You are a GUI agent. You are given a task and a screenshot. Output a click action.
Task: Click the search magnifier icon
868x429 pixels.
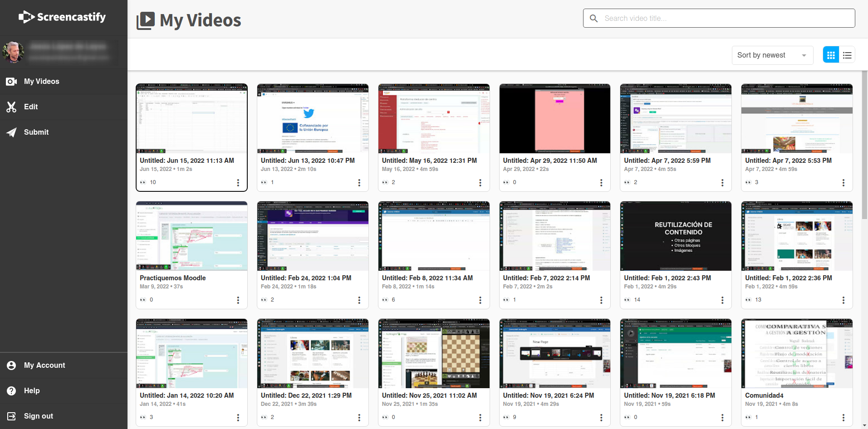point(593,18)
